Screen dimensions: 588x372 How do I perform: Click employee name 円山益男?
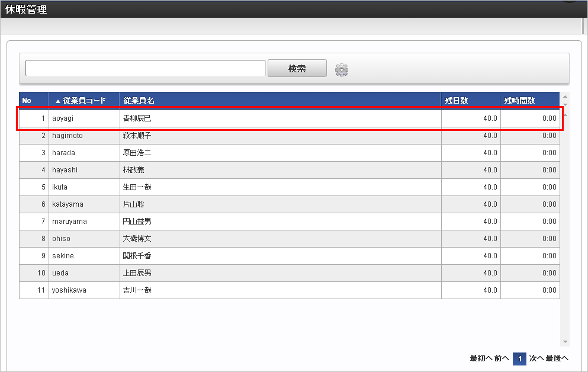(137, 222)
